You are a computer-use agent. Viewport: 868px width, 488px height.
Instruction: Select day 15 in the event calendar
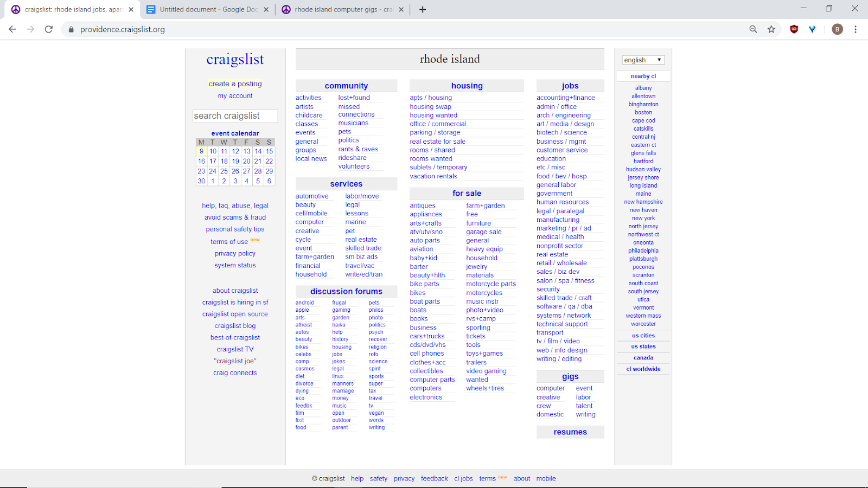269,151
